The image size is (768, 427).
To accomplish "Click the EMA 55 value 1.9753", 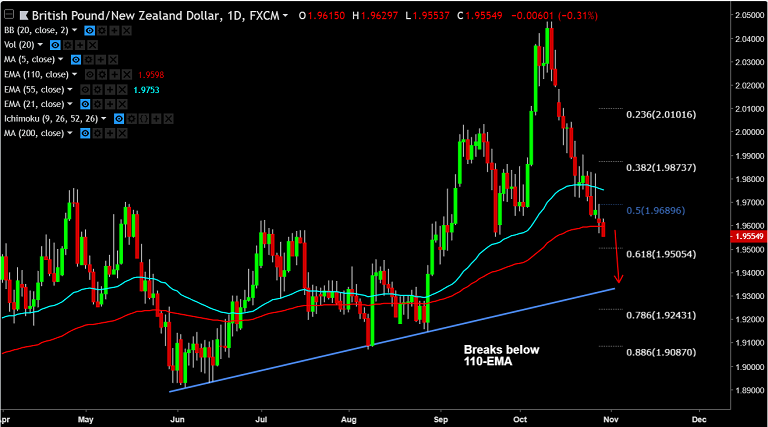I will click(146, 90).
